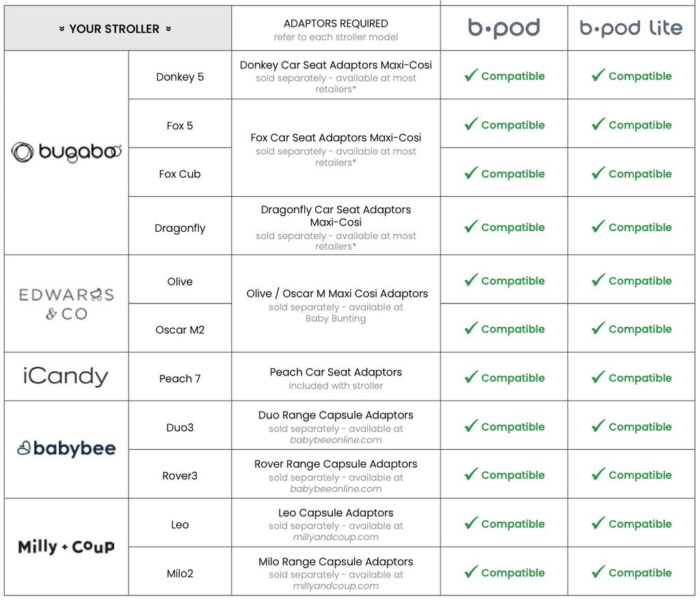Image resolution: width=700 pixels, height=601 pixels.
Task: Click the Donkey 5 b·pod green checkmark
Action: 471,75
